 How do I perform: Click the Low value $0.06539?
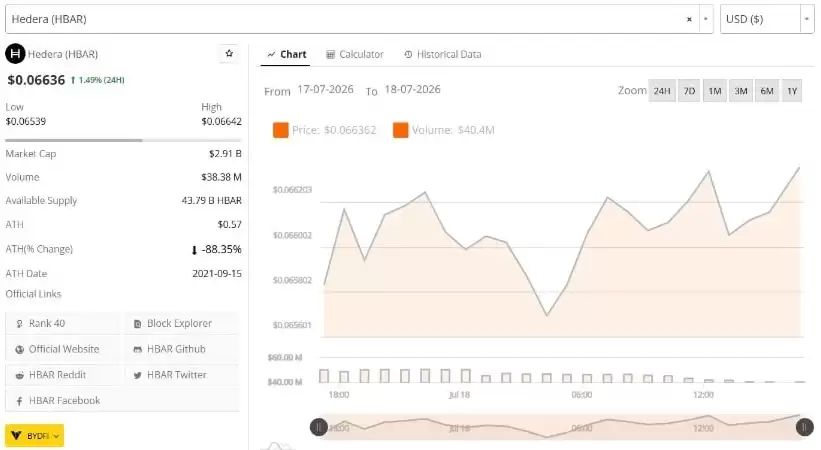(26, 122)
